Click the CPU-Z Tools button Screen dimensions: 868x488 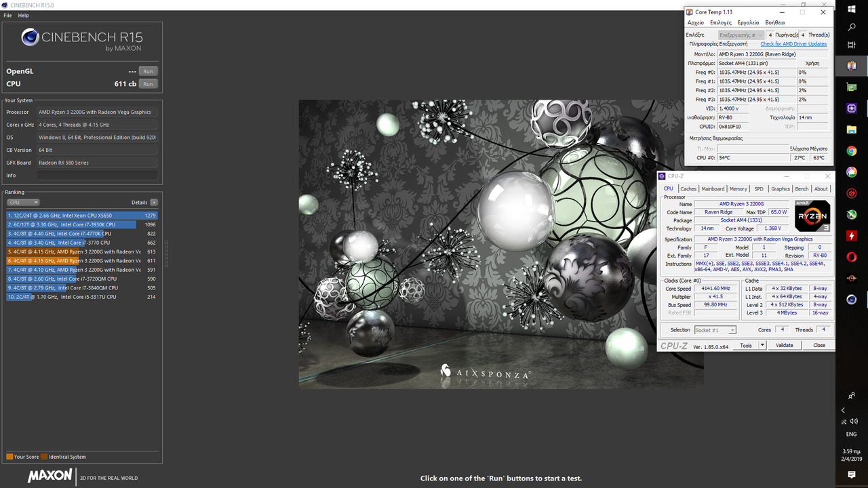coord(746,345)
